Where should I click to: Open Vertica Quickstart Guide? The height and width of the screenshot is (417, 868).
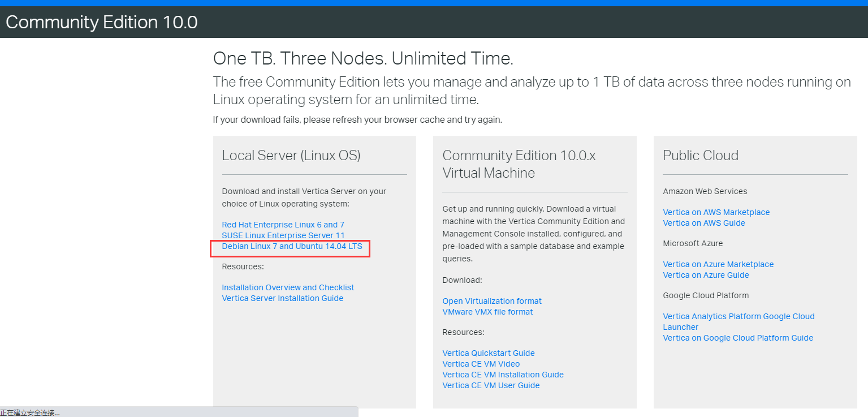[x=489, y=353]
